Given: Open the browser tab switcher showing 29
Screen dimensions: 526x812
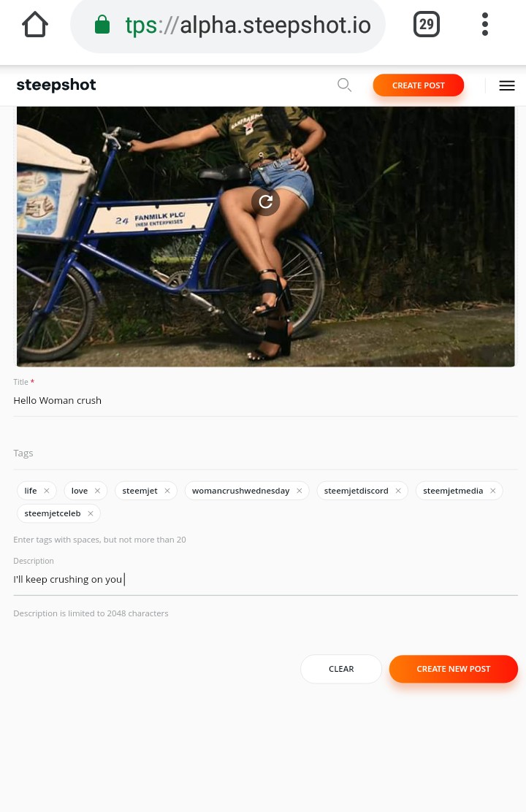Looking at the screenshot, I should [x=426, y=24].
